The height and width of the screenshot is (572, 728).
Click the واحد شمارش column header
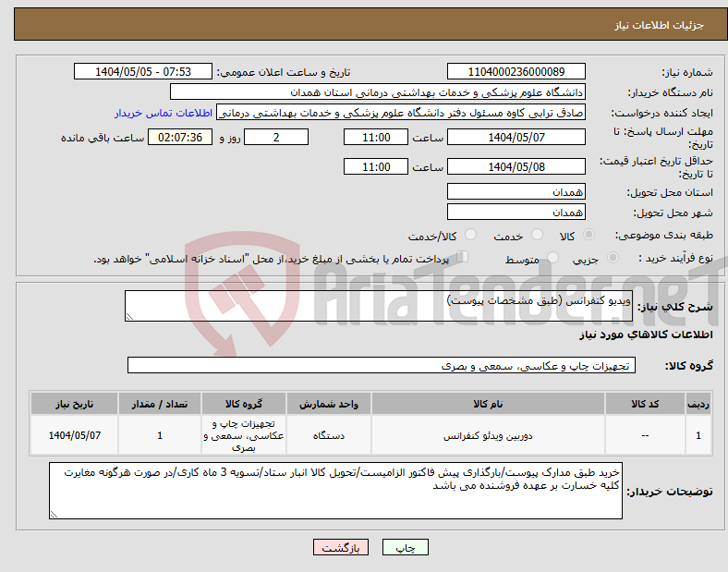click(329, 404)
